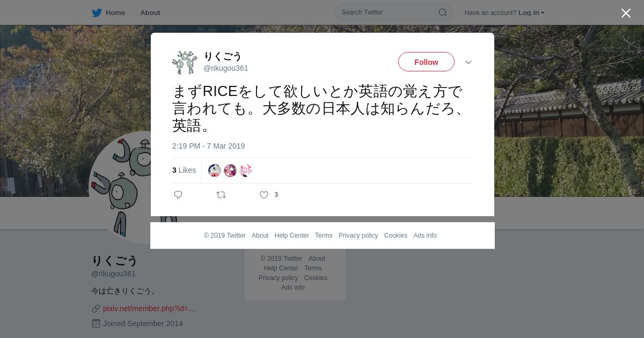Image resolution: width=644 pixels, height=338 pixels.
Task: Open the pixiv.net profile link
Action: pos(149,308)
